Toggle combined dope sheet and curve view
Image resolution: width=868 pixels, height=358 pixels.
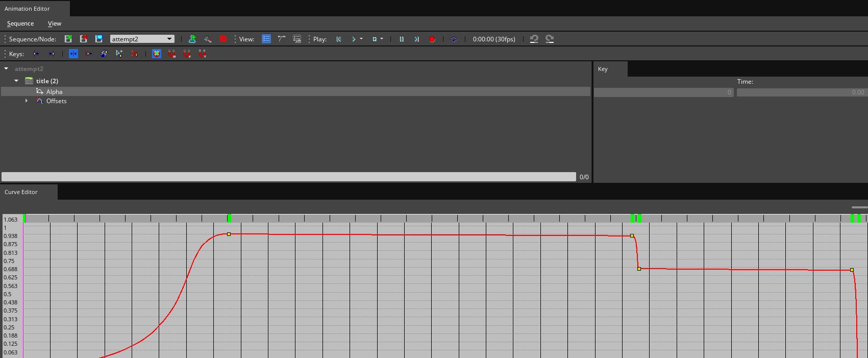pyautogui.click(x=297, y=39)
